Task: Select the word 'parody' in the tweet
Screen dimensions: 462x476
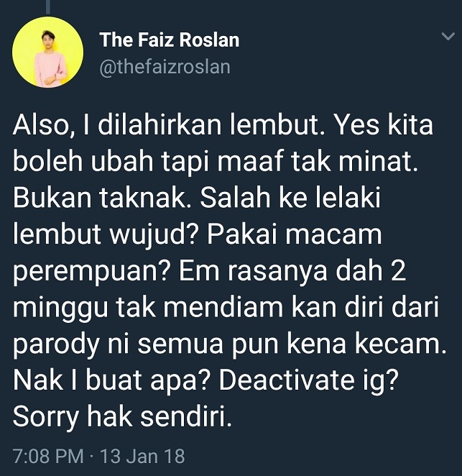Action: coord(56,345)
